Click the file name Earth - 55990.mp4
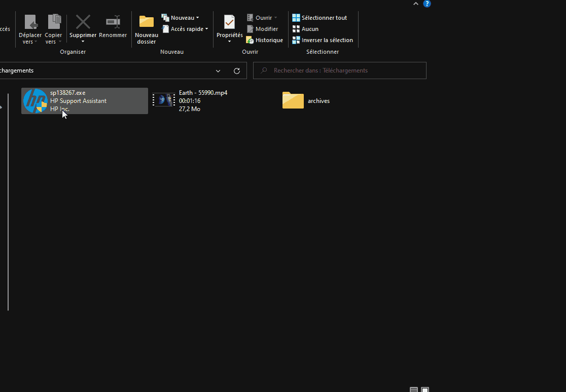 point(203,93)
